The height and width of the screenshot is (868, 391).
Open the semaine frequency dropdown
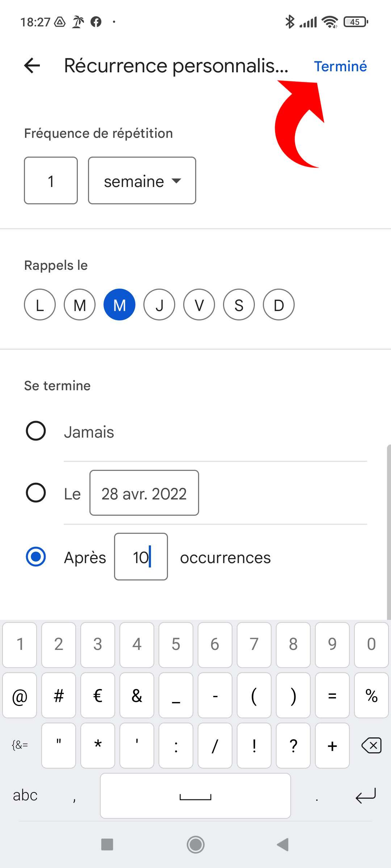[x=142, y=181]
